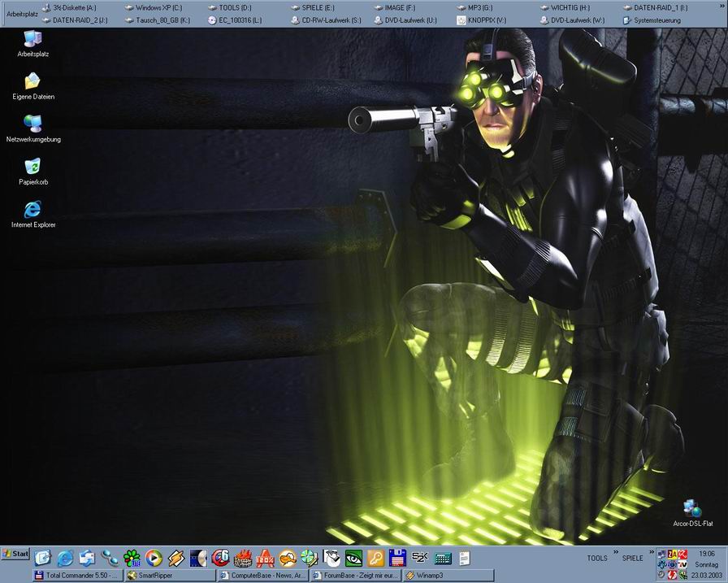This screenshot has height=583, width=728.
Task: Launch the first quick launch desktop icon
Action: point(43,558)
